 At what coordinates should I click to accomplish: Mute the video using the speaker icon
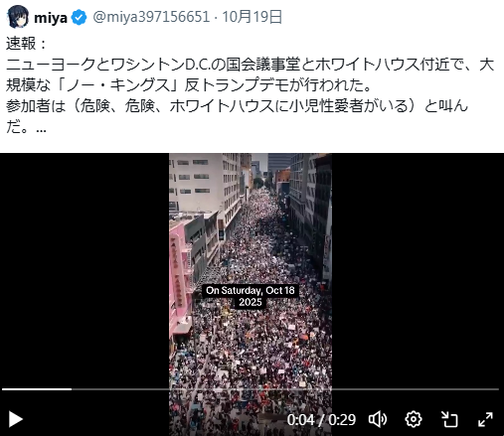(378, 419)
